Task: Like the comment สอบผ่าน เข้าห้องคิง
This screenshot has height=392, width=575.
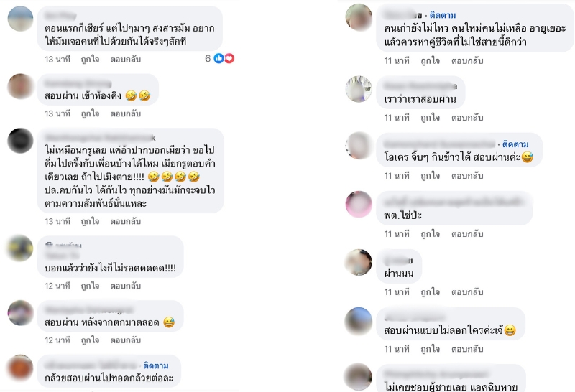Action: coord(91,113)
